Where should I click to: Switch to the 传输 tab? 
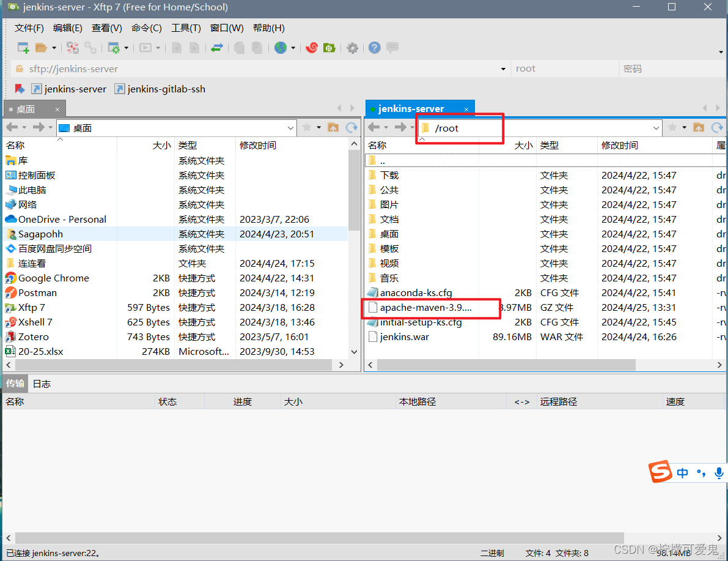tap(15, 383)
